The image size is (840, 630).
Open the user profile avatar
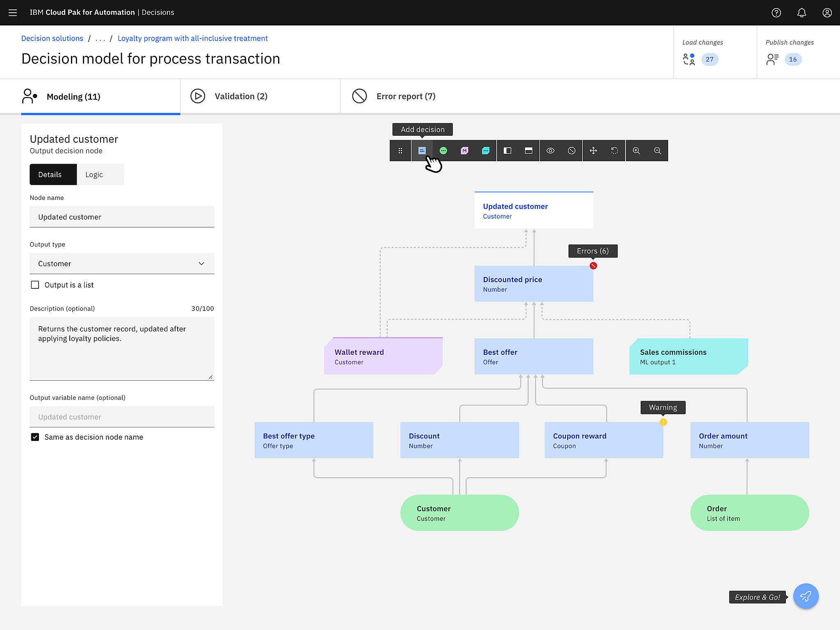[827, 13]
